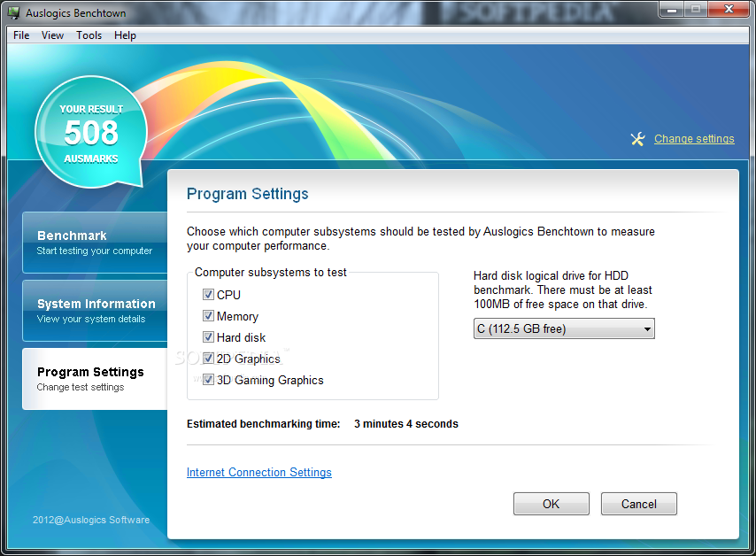Screen dimensions: 756x556
Task: Open the File menu
Action: [x=21, y=35]
